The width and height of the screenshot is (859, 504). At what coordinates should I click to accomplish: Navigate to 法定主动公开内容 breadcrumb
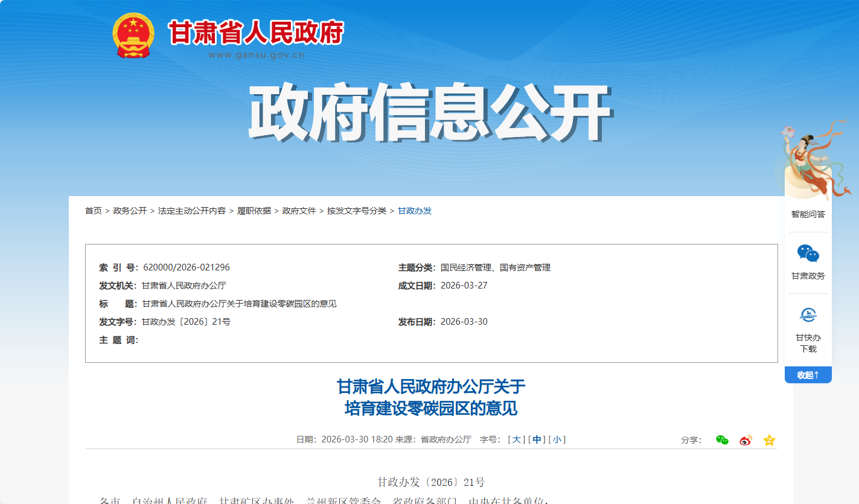click(192, 211)
